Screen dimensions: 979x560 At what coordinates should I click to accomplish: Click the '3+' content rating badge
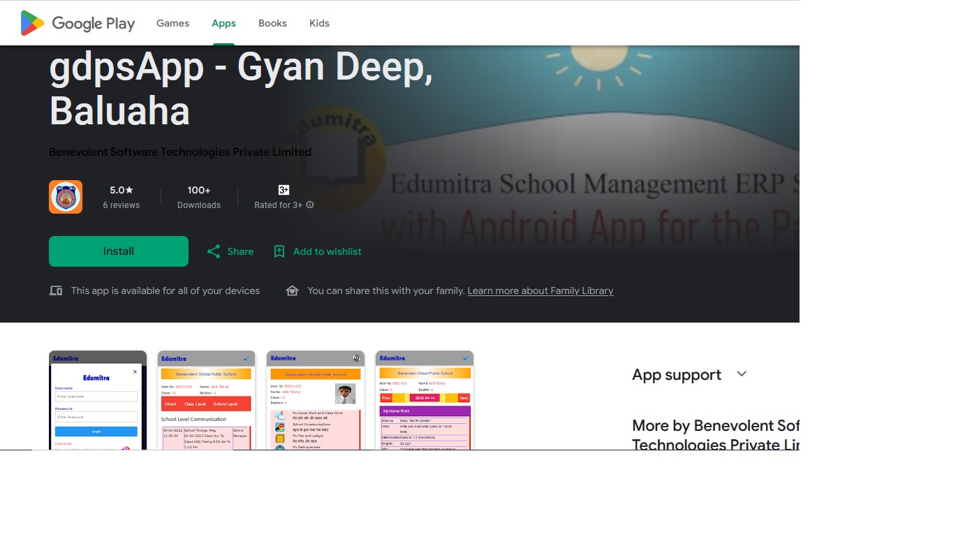tap(284, 189)
